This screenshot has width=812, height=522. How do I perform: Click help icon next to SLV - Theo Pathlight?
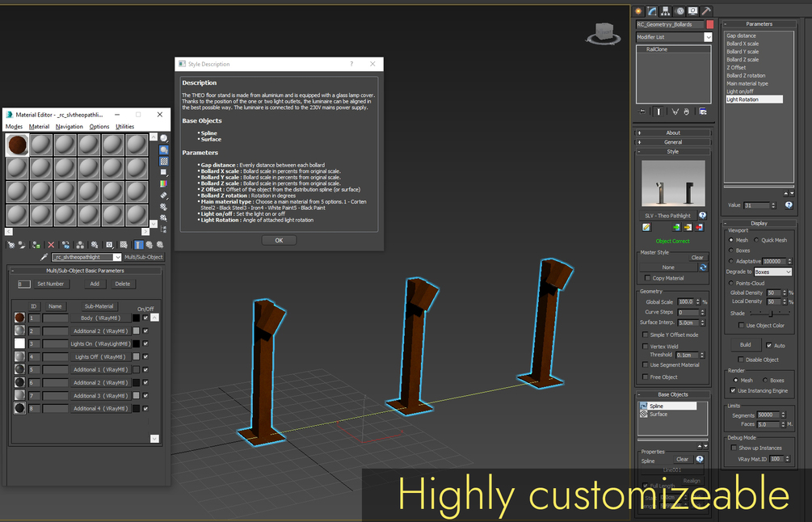click(703, 216)
